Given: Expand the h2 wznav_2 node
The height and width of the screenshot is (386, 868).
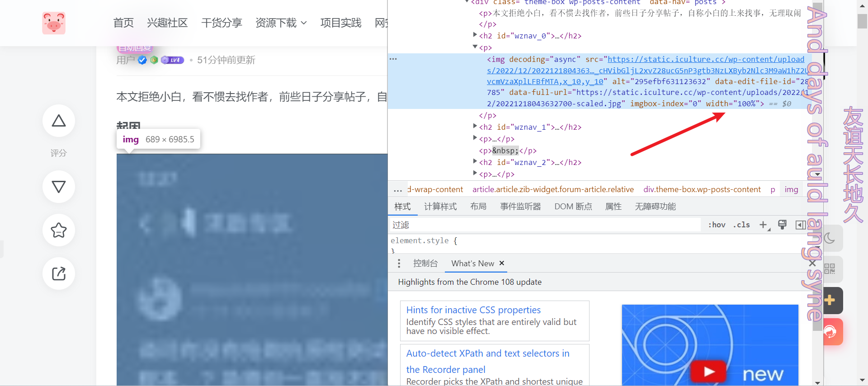Looking at the screenshot, I should point(475,161).
